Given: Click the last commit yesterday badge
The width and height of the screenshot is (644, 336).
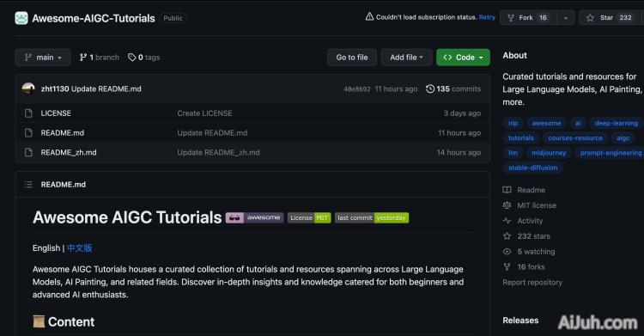Looking at the screenshot, I should [372, 217].
